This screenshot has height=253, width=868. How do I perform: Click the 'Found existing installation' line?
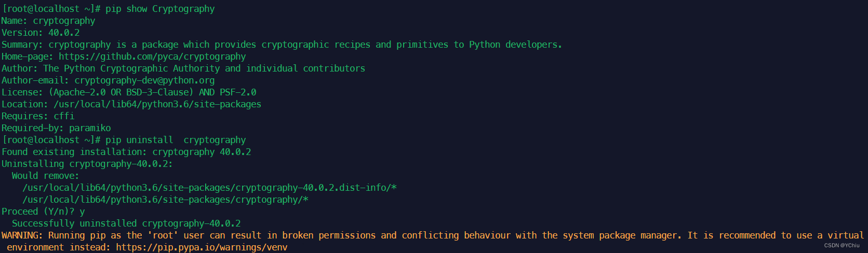[x=126, y=152]
